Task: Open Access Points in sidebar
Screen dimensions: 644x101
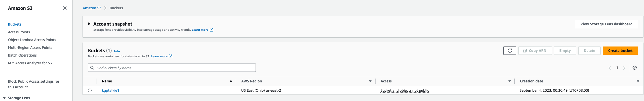Action: coord(19,32)
